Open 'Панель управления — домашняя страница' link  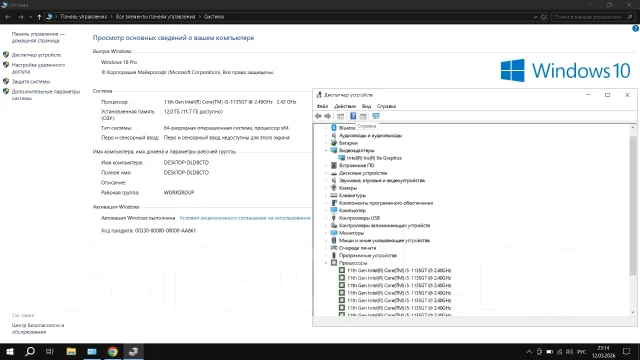click(x=38, y=37)
